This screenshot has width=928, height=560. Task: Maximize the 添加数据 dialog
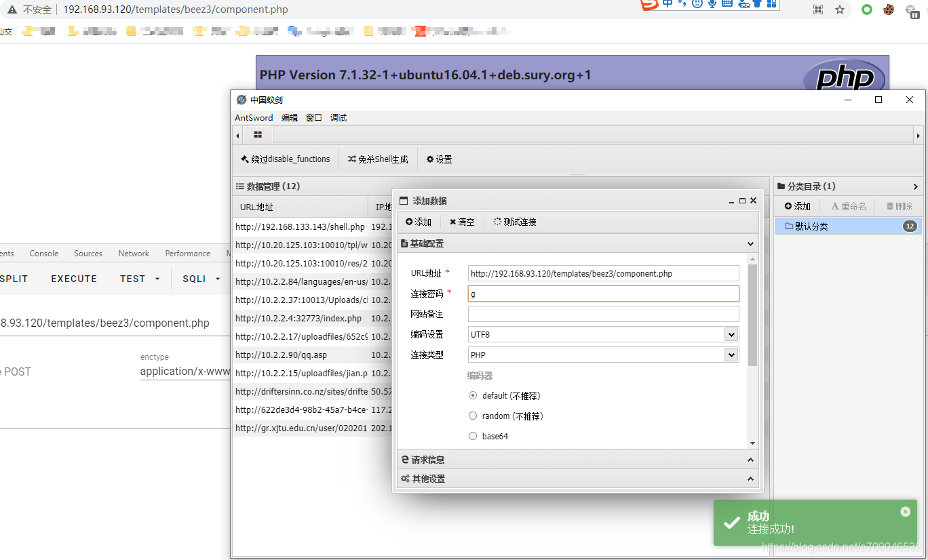point(742,201)
